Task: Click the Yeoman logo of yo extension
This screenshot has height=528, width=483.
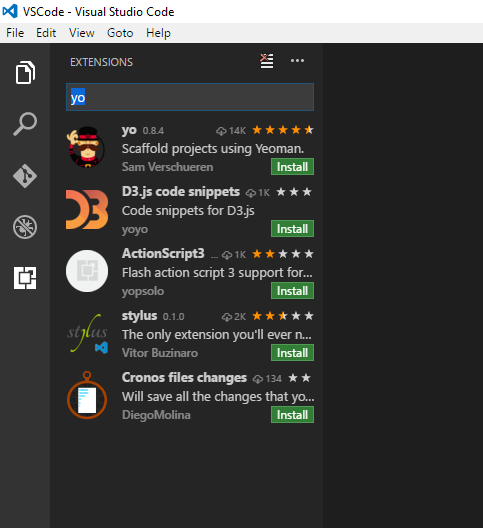Action: tap(87, 147)
